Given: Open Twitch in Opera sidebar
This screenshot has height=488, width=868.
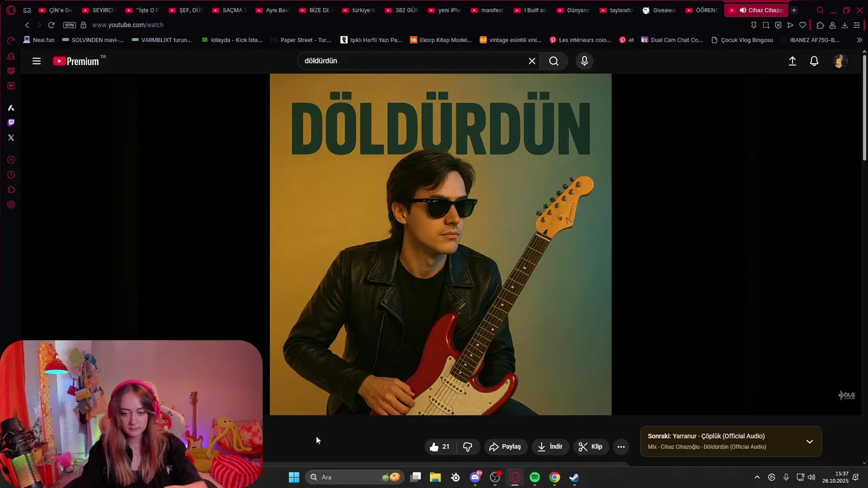Looking at the screenshot, I should coord(11,123).
